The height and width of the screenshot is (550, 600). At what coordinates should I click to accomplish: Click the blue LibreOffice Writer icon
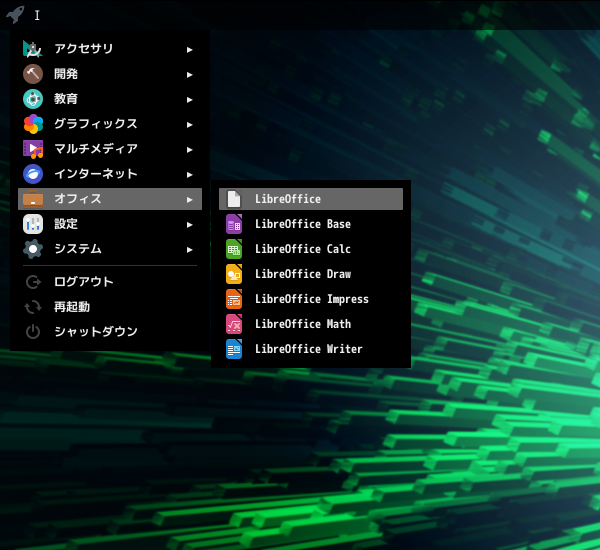tap(234, 349)
